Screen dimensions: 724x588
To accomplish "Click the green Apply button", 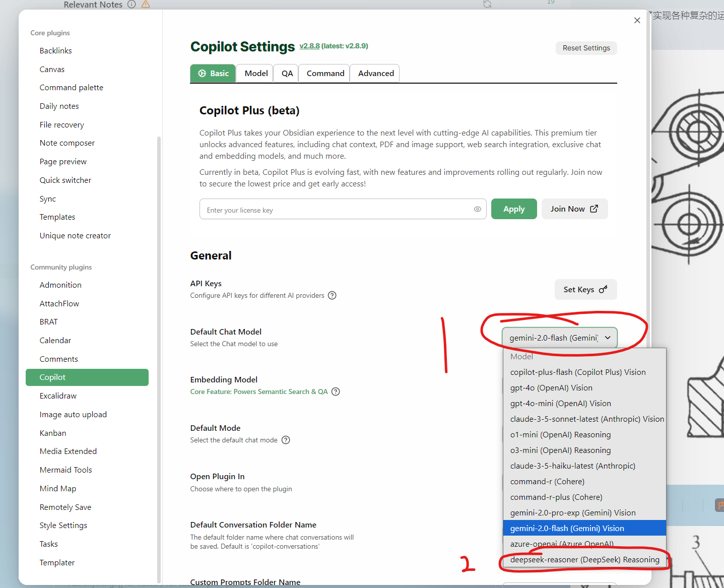I will tap(514, 209).
